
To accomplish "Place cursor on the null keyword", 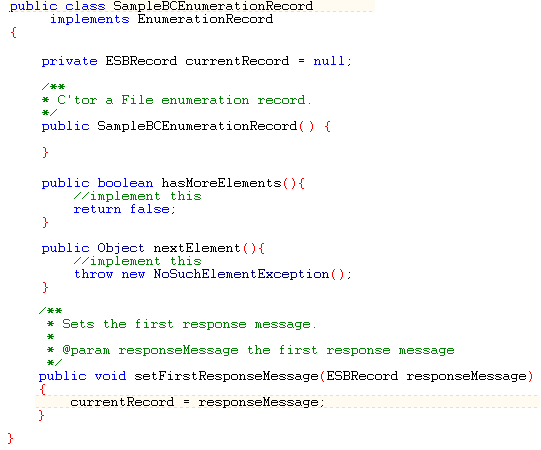I will tap(329, 61).
